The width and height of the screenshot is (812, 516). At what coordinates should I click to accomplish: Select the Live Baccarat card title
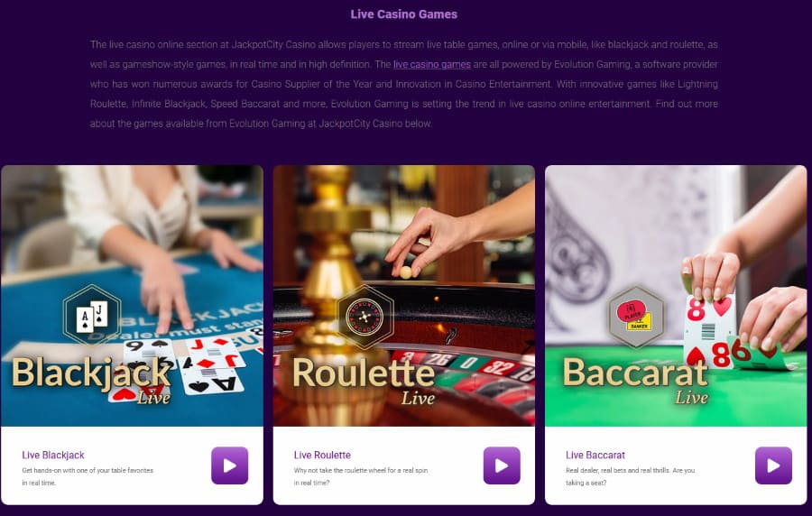pos(595,455)
